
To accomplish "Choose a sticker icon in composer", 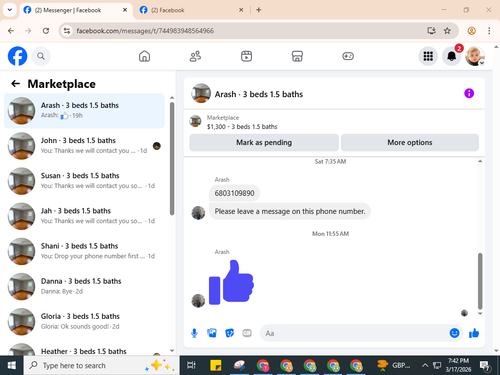I will click(x=229, y=333).
